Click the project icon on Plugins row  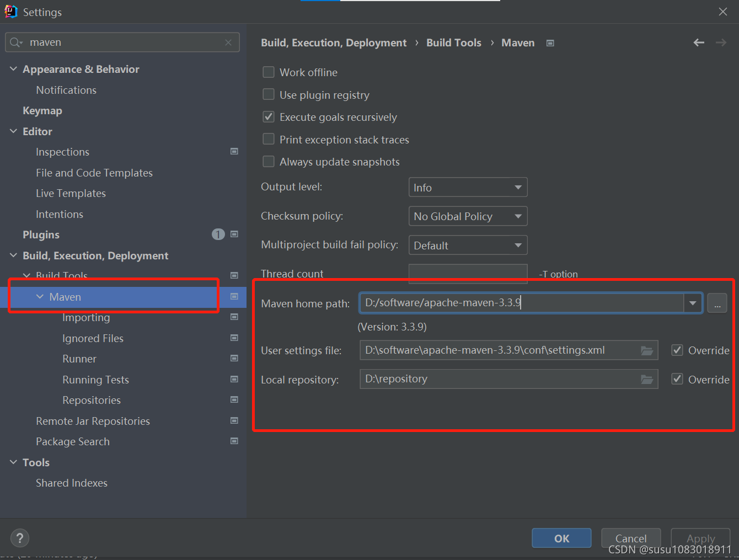click(x=234, y=234)
